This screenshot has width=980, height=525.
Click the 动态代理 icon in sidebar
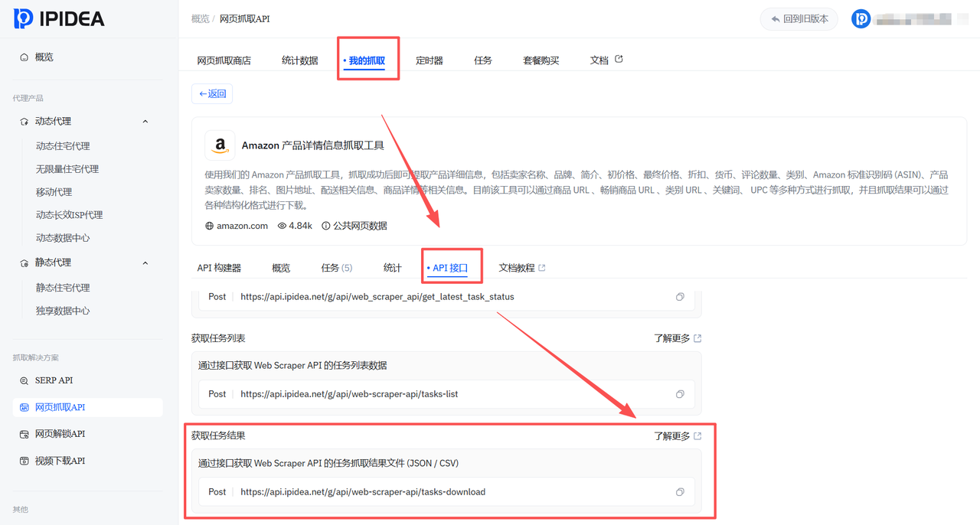point(24,122)
